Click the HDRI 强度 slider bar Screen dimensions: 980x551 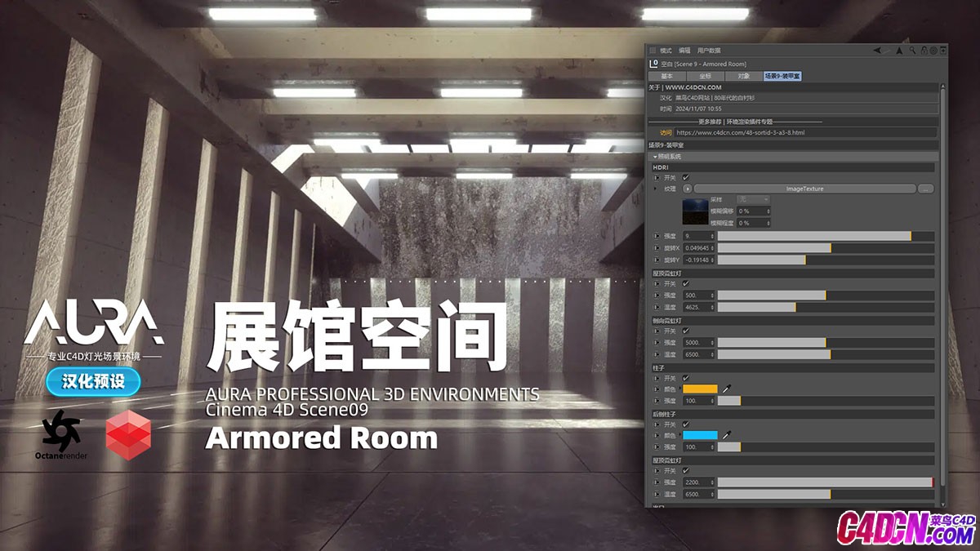pyautogui.click(x=826, y=236)
